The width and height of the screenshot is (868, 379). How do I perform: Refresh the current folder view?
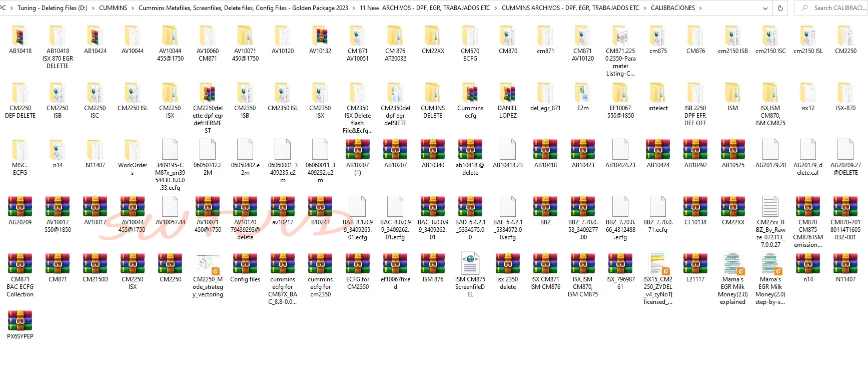pos(780,8)
